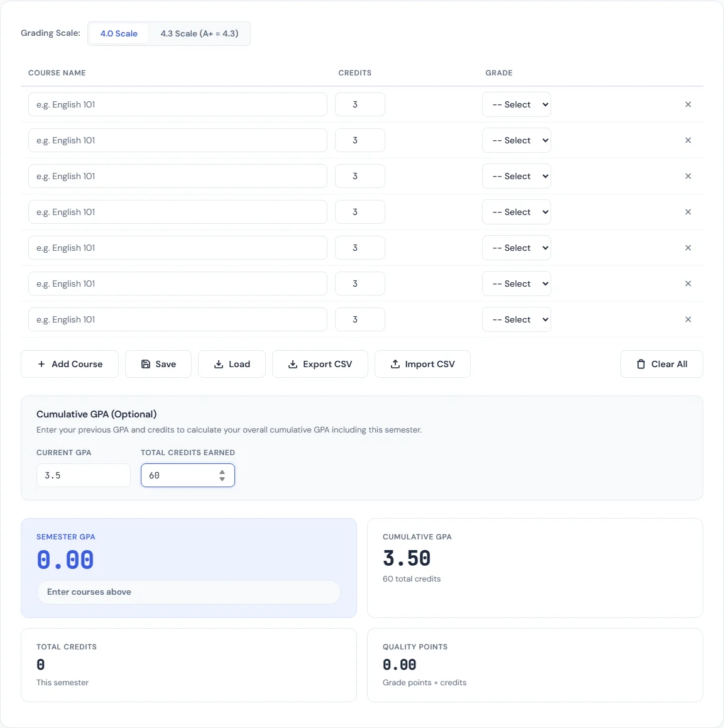The image size is (724, 728).
Task: Select the Save disk icon
Action: [x=145, y=364]
